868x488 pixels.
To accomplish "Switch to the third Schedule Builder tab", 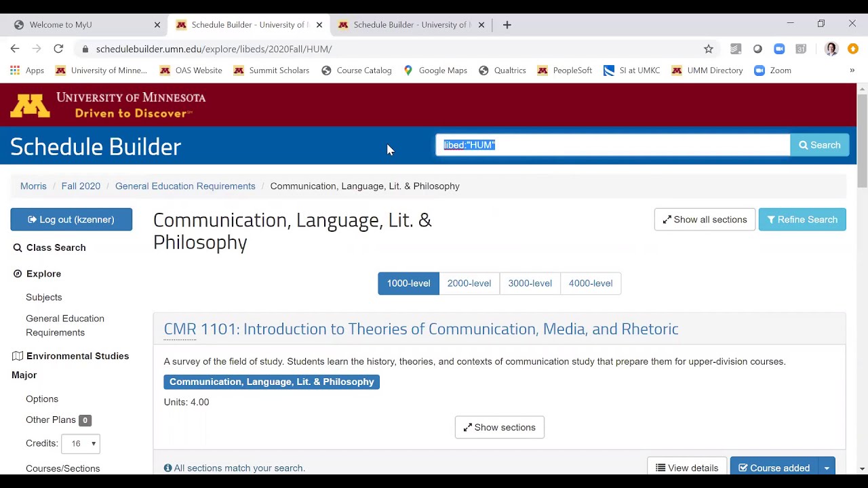I will pos(412,25).
